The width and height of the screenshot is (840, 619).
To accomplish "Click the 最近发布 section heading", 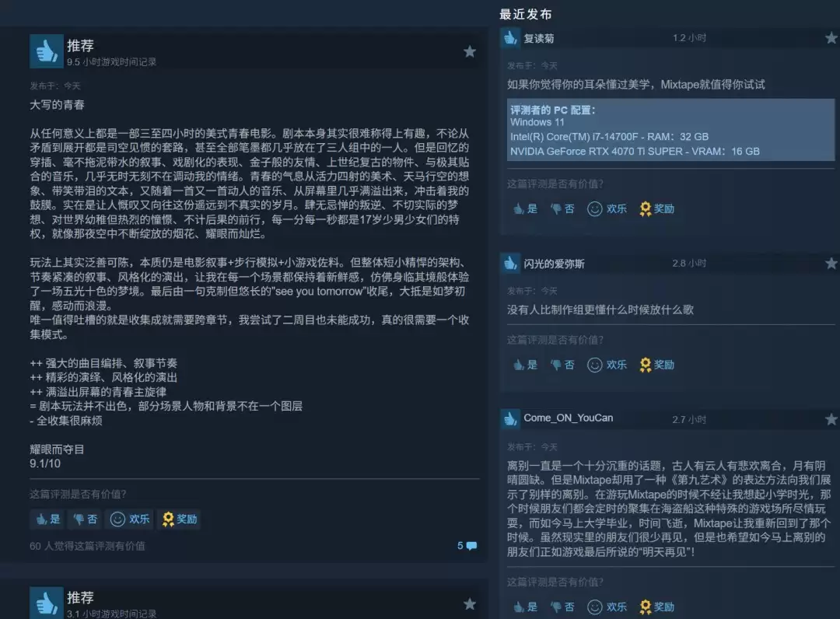I will pos(525,14).
